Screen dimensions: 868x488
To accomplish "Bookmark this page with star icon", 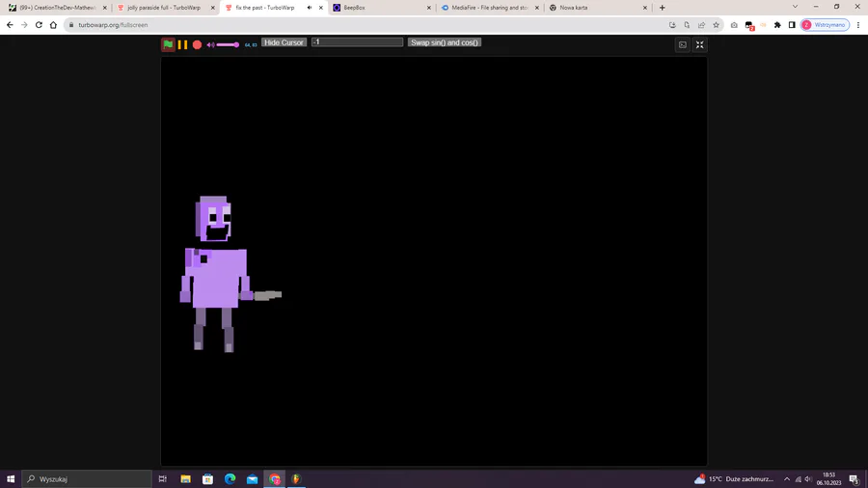I will tap(716, 25).
